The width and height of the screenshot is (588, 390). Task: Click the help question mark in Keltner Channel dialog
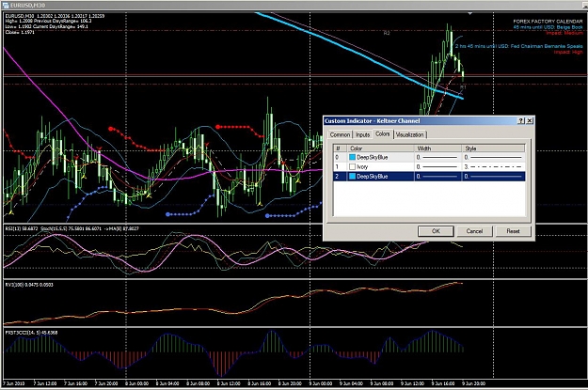521,120
